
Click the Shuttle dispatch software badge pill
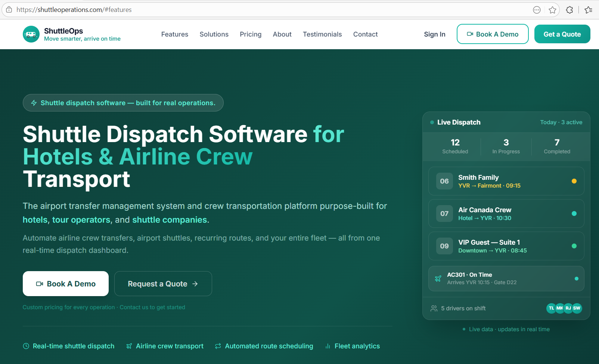tap(123, 103)
